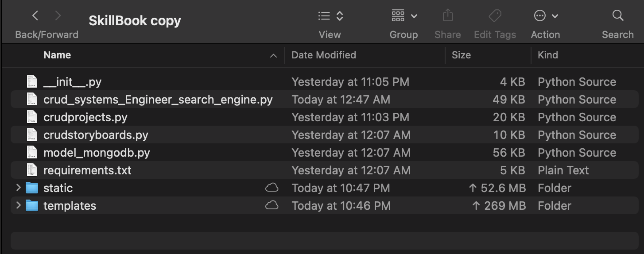Expand the Action dropdown chevron
The width and height of the screenshot is (644, 254).
click(555, 16)
